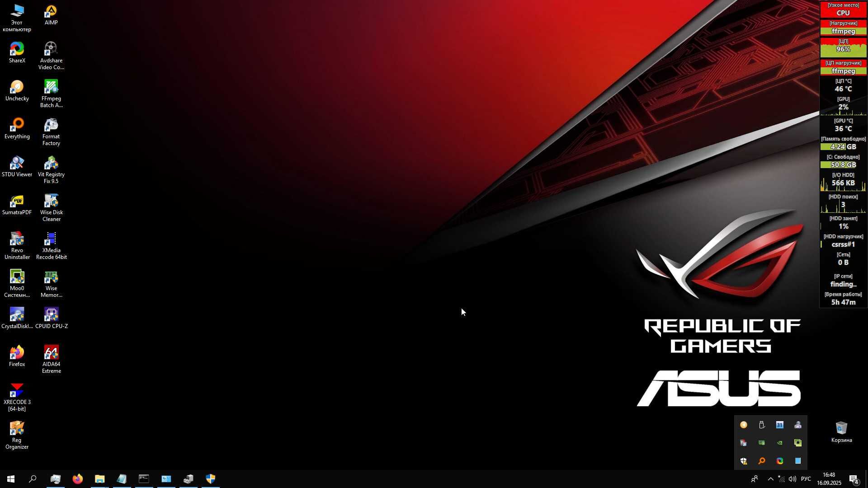Viewport: 868px width, 488px height.
Task: Switch to the Windows Security shield taskbar app
Action: point(211,479)
